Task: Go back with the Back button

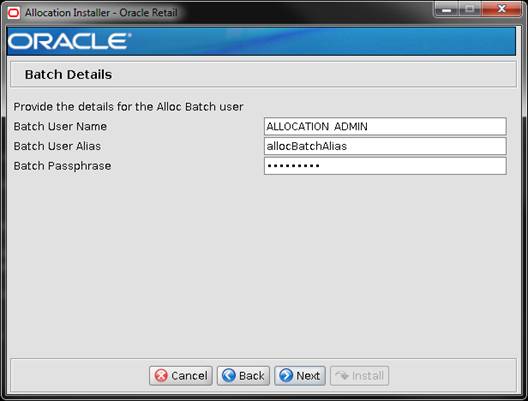Action: tap(243, 375)
